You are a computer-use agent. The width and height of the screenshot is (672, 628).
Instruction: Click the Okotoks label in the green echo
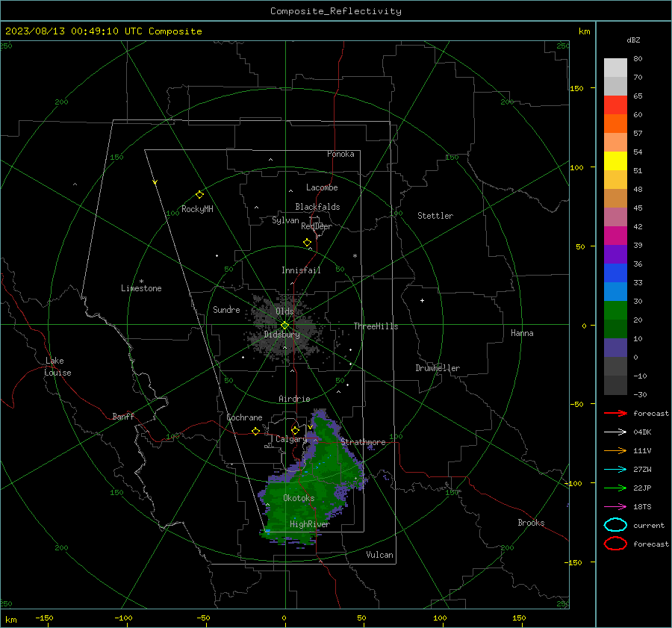pyautogui.click(x=299, y=498)
